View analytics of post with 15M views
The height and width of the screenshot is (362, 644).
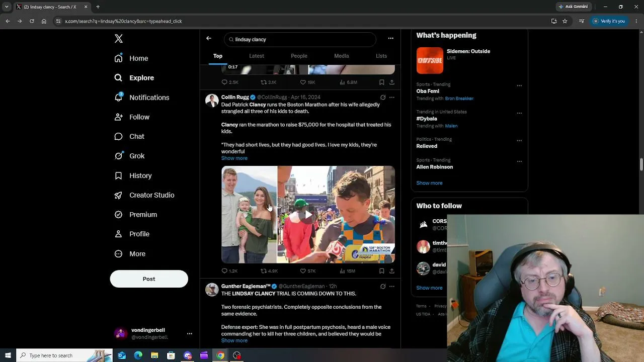tap(347, 271)
